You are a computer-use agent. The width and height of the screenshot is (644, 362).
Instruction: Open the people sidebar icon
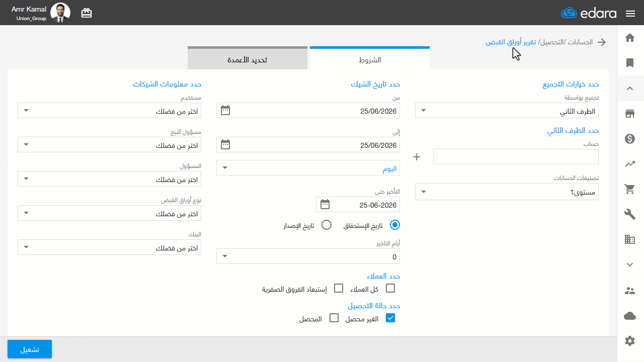[x=629, y=291]
